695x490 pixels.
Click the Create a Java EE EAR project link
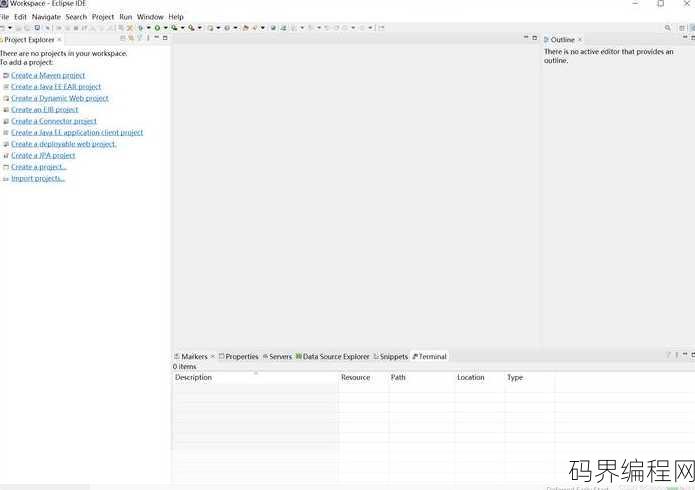tap(56, 87)
